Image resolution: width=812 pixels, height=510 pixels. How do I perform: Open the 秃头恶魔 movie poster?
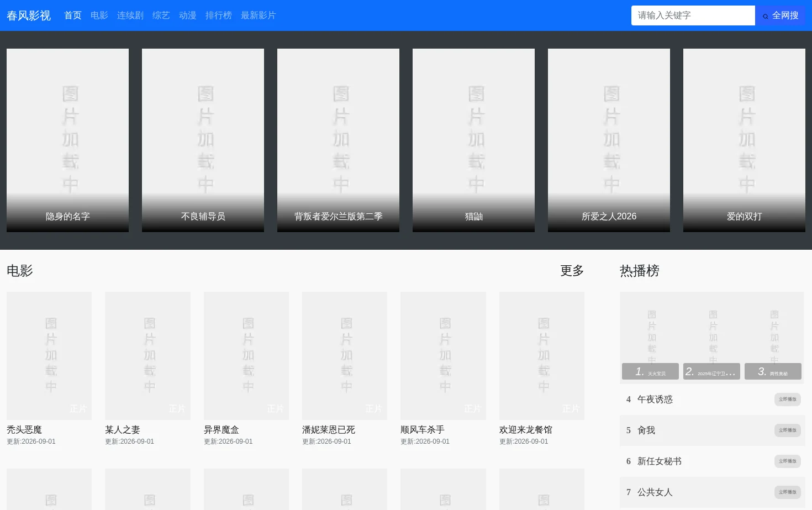tap(49, 356)
